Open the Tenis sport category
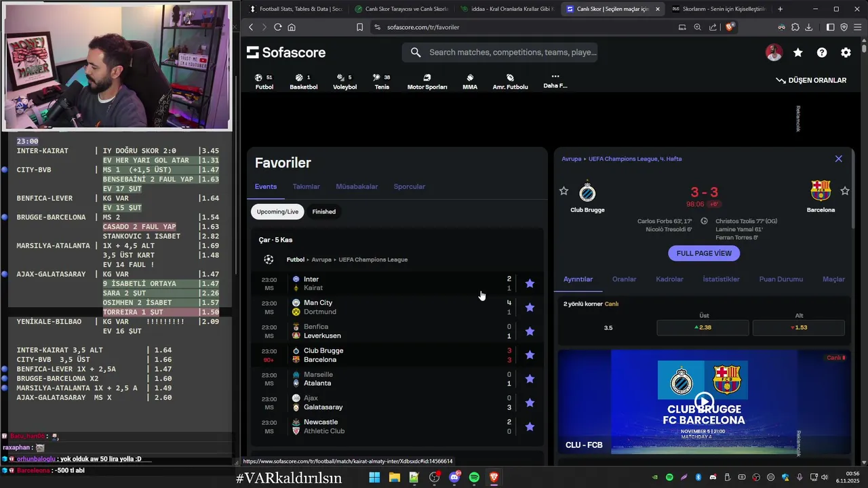 [382, 81]
